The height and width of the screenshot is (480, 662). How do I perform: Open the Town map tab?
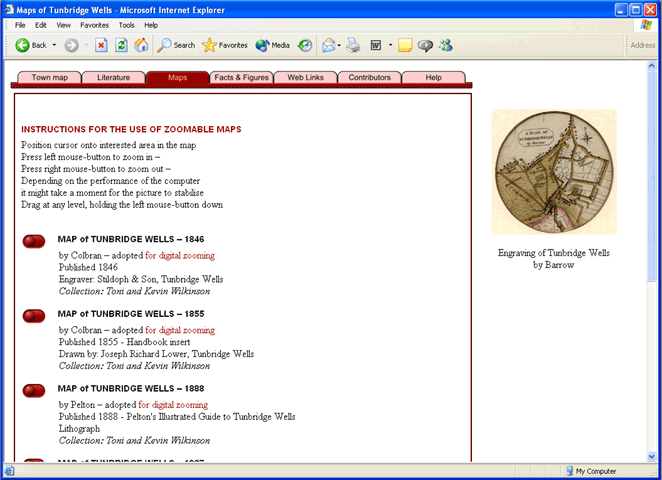(48, 77)
